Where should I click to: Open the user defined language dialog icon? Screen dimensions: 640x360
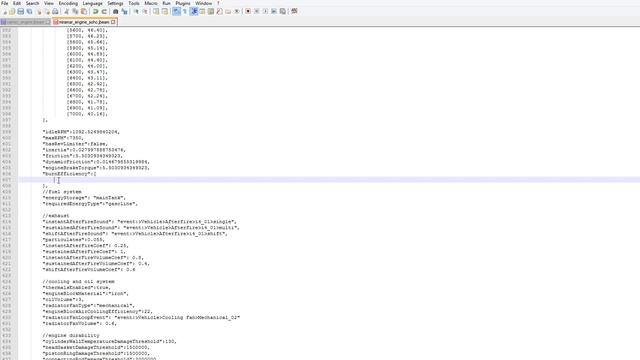pyautogui.click(x=202, y=11)
